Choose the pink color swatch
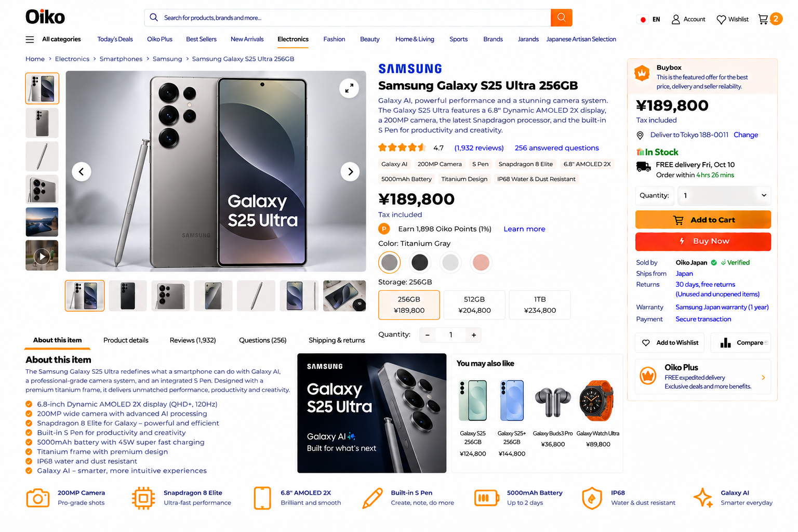 pos(481,262)
